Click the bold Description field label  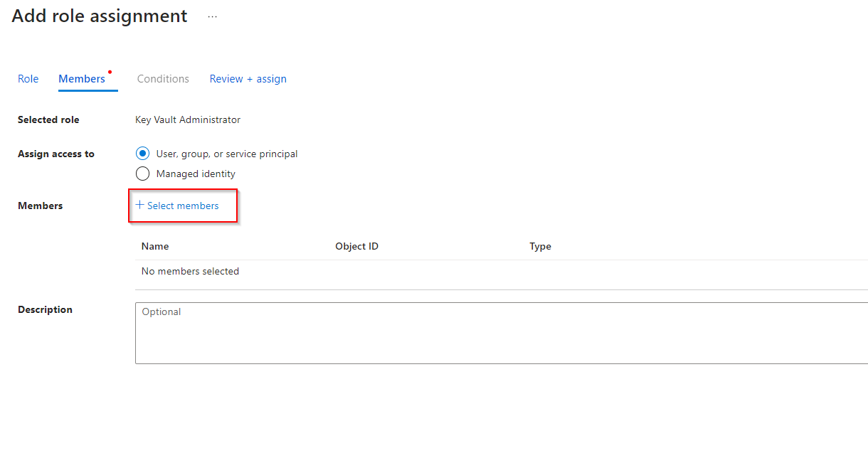(45, 309)
